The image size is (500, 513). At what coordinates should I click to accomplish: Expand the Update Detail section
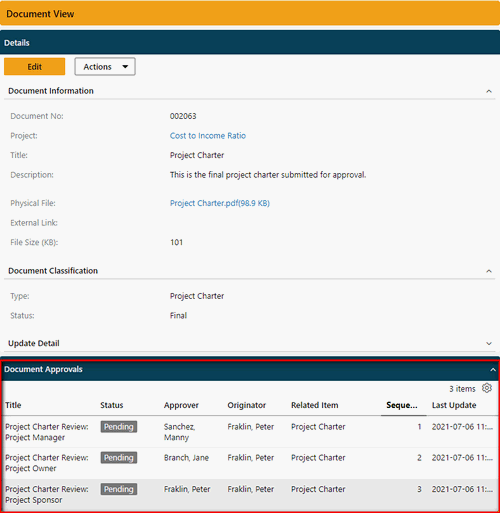489,343
